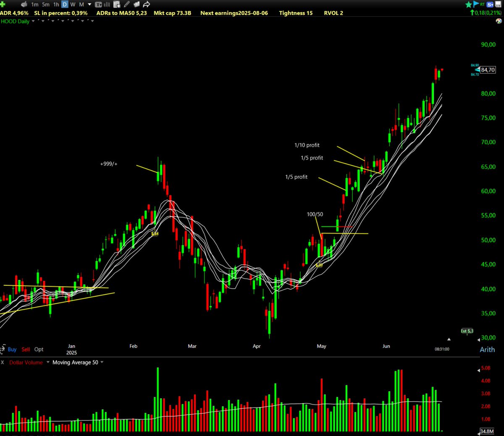Click the ADR 4,96% readout
The width and height of the screenshot is (504, 436).
pos(14,13)
